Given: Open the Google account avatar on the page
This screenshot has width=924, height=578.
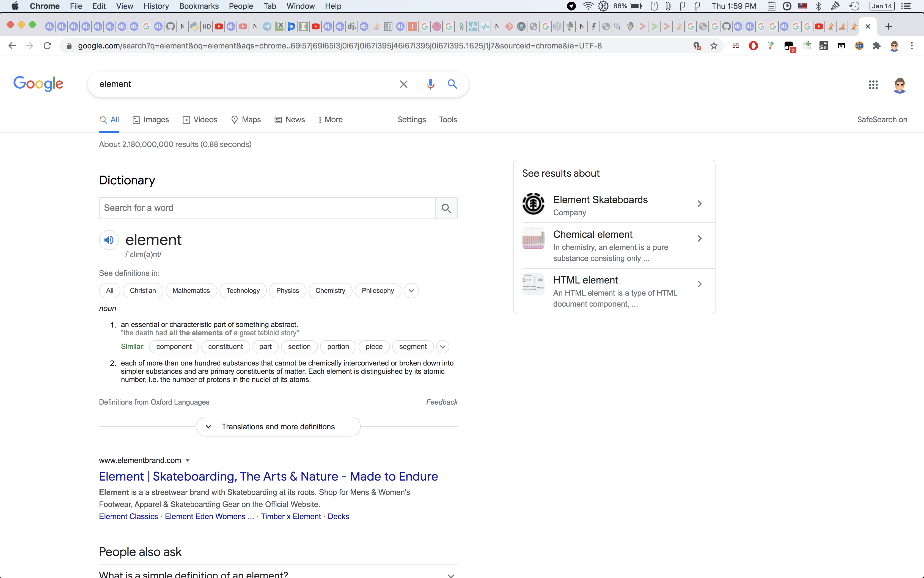Looking at the screenshot, I should pyautogui.click(x=900, y=85).
